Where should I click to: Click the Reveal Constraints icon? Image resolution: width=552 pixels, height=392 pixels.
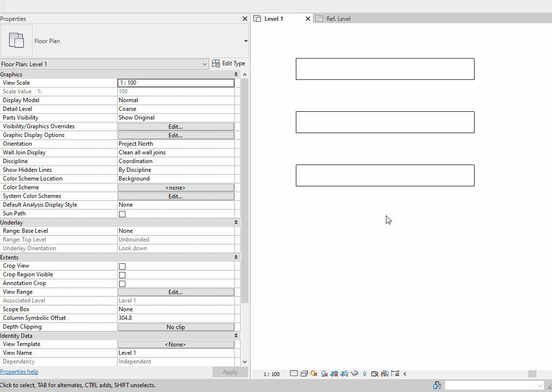point(396,374)
